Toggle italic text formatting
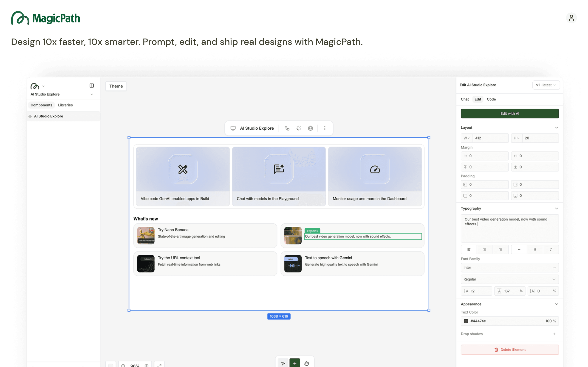 pos(551,250)
